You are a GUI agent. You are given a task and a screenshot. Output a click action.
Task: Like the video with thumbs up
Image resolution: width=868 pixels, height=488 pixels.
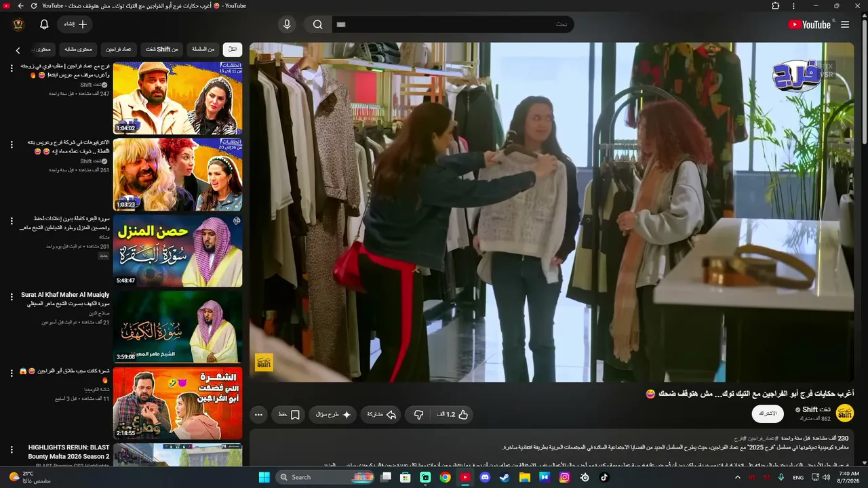tap(453, 414)
